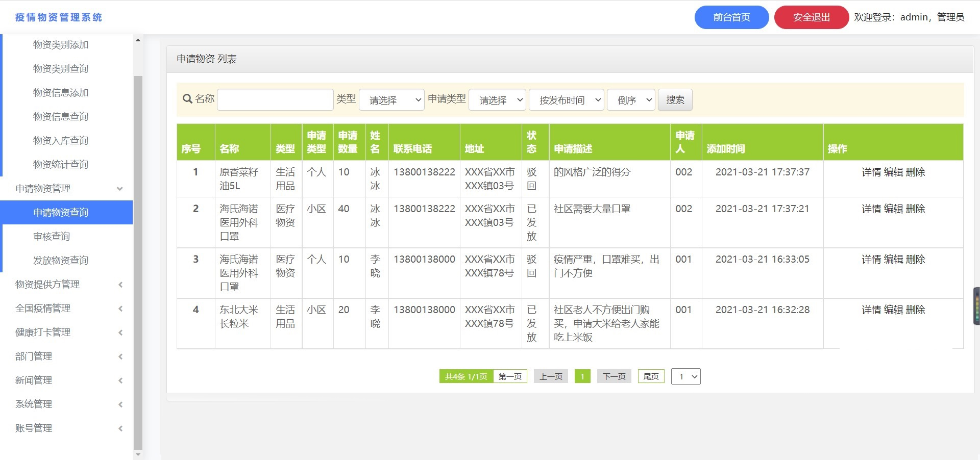Open 物资统计查询 in the sidebar

tap(61, 165)
